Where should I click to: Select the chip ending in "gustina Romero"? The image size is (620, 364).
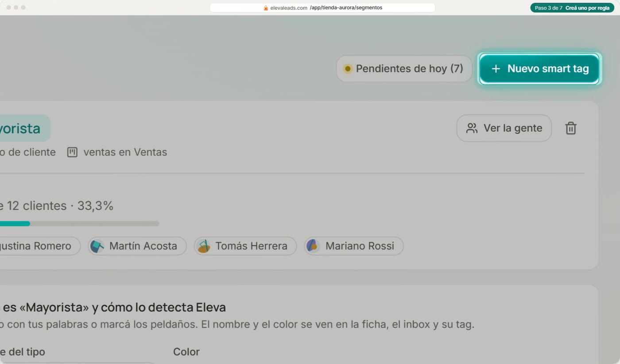pyautogui.click(x=40, y=246)
